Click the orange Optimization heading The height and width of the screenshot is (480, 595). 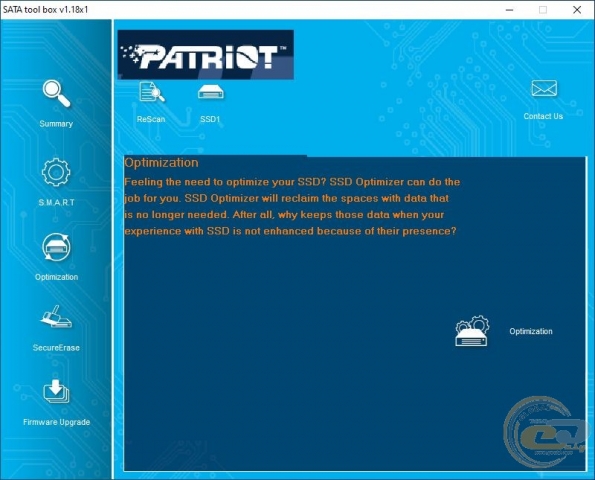[x=161, y=163]
